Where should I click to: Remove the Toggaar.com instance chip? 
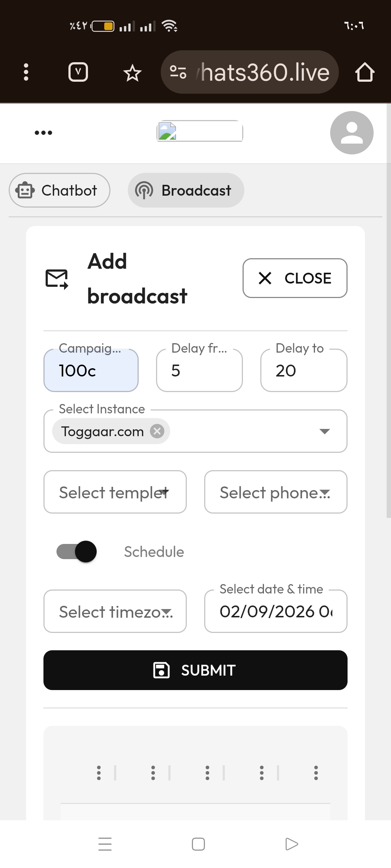click(x=157, y=431)
